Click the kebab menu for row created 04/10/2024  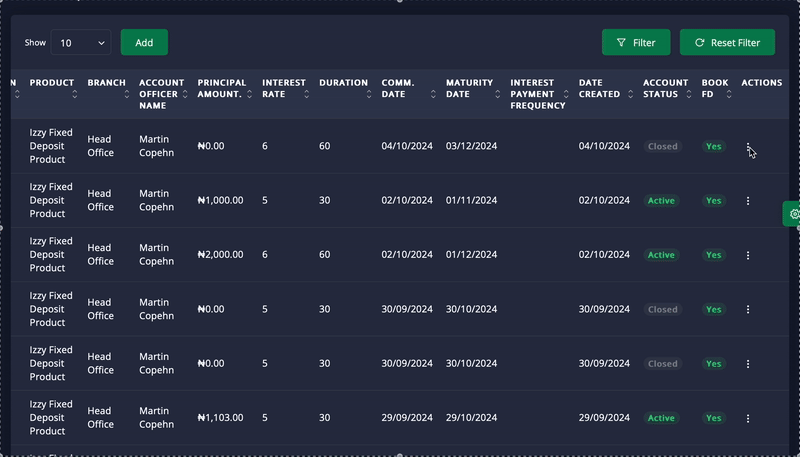(x=748, y=147)
